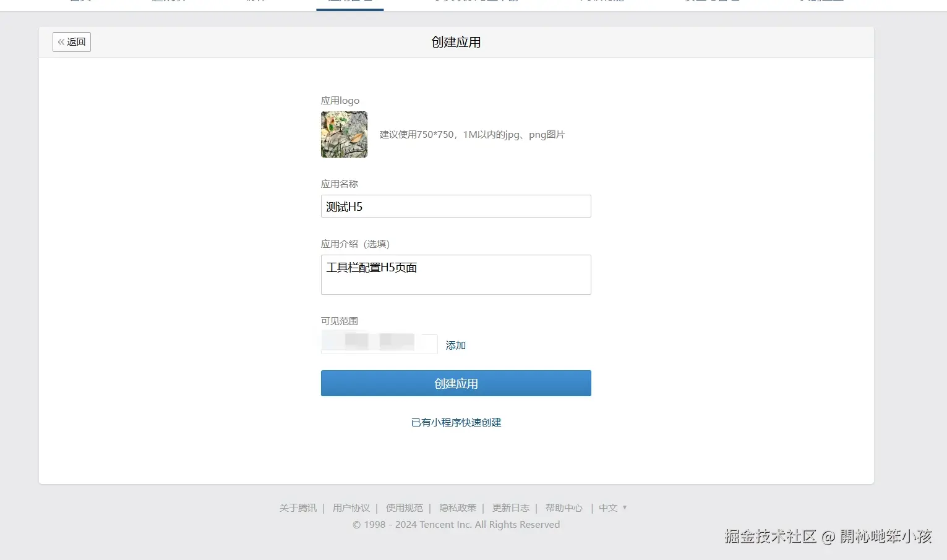Image resolution: width=947 pixels, height=560 pixels.
Task: Open the 中文 language dropdown
Action: (608, 507)
